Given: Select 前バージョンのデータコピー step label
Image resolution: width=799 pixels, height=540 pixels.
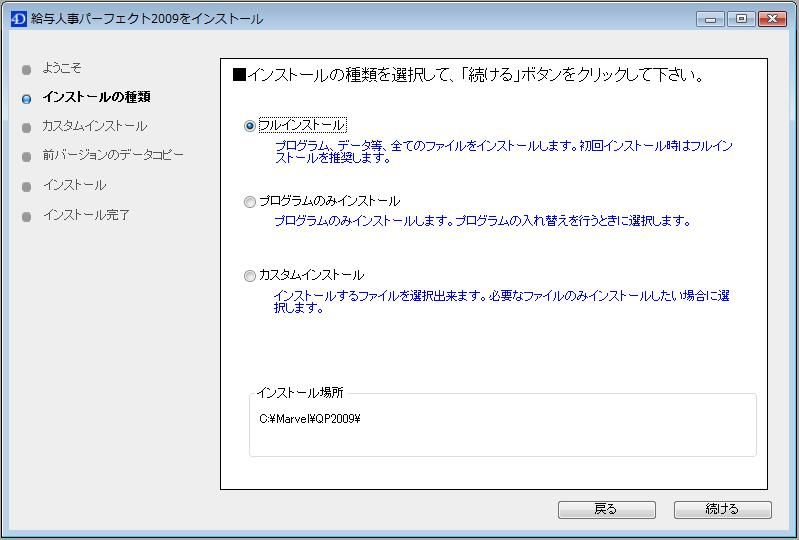Looking at the screenshot, I should [113, 155].
